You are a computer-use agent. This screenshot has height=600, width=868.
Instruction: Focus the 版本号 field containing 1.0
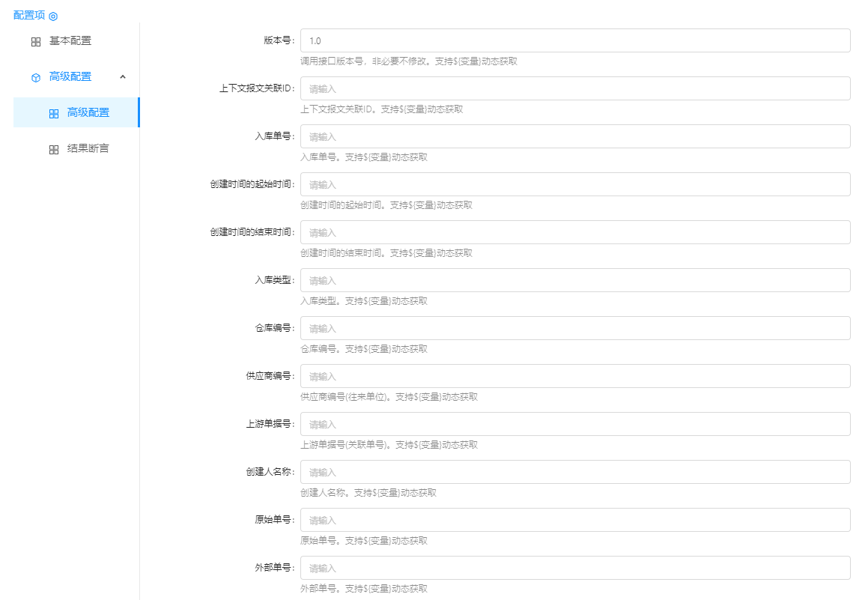tap(574, 40)
